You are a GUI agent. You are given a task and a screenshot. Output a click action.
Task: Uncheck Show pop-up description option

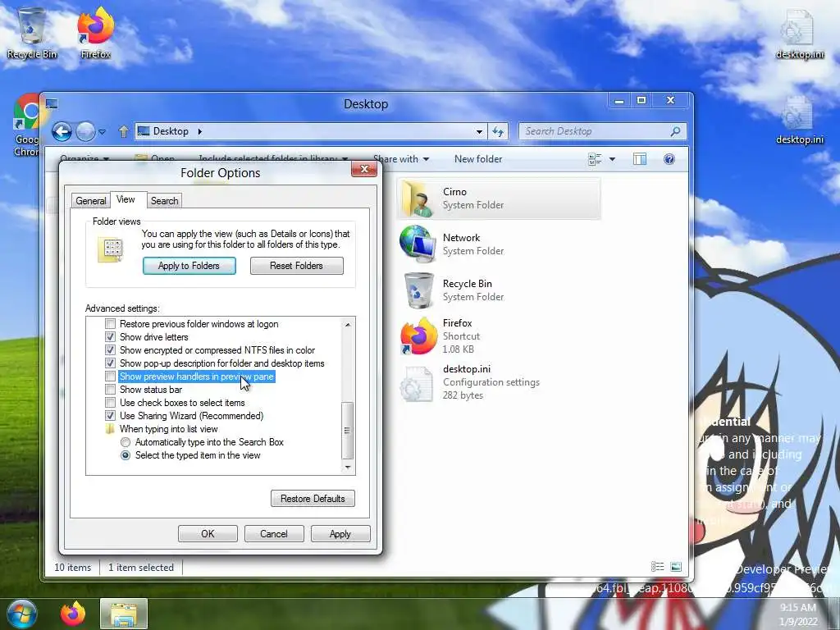click(x=111, y=363)
